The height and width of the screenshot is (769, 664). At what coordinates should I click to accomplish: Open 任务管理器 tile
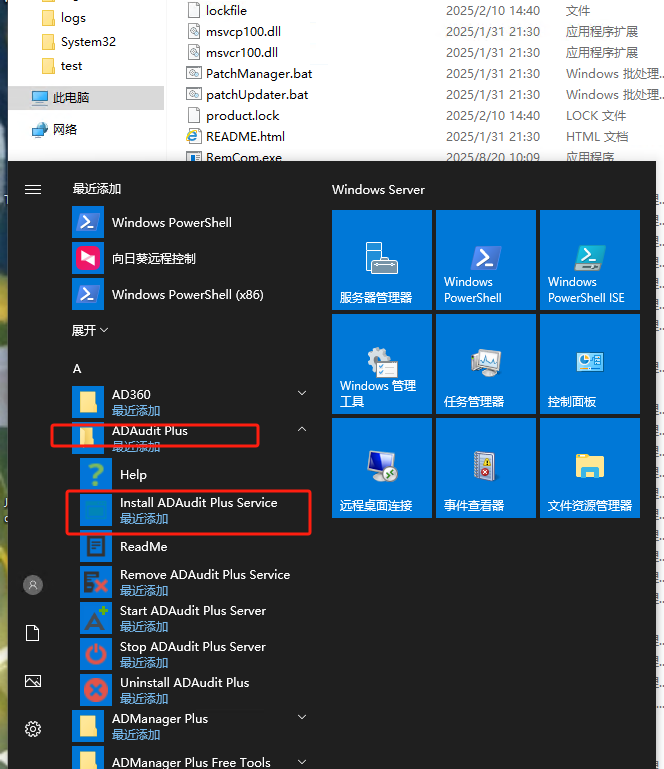click(x=485, y=364)
